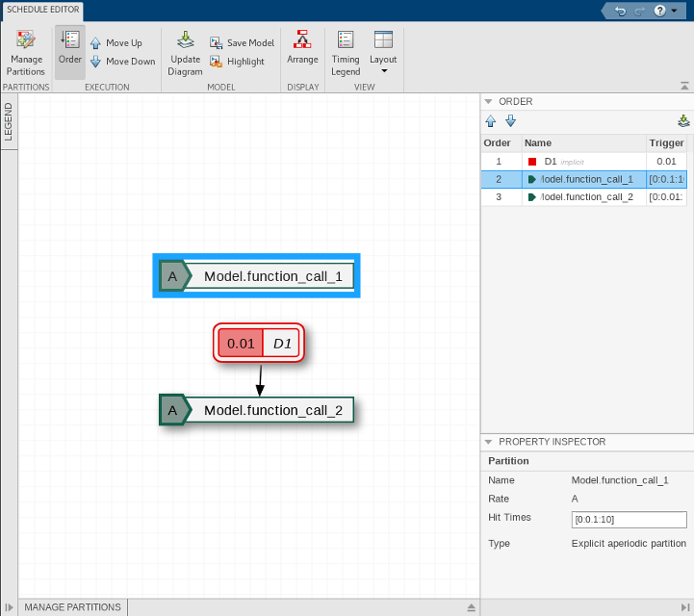Screen dimensions: 694x616
Task: Show the Timing Legend
Action: (x=346, y=53)
